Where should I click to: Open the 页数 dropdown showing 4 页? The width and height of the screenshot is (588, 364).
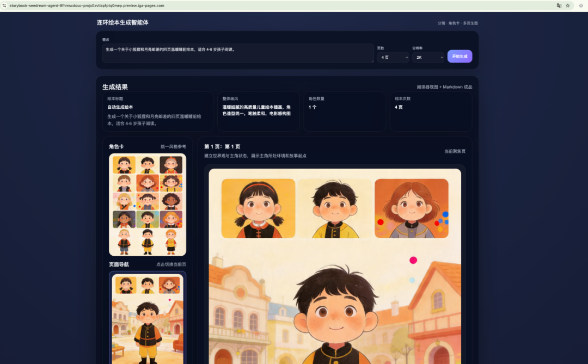(393, 57)
